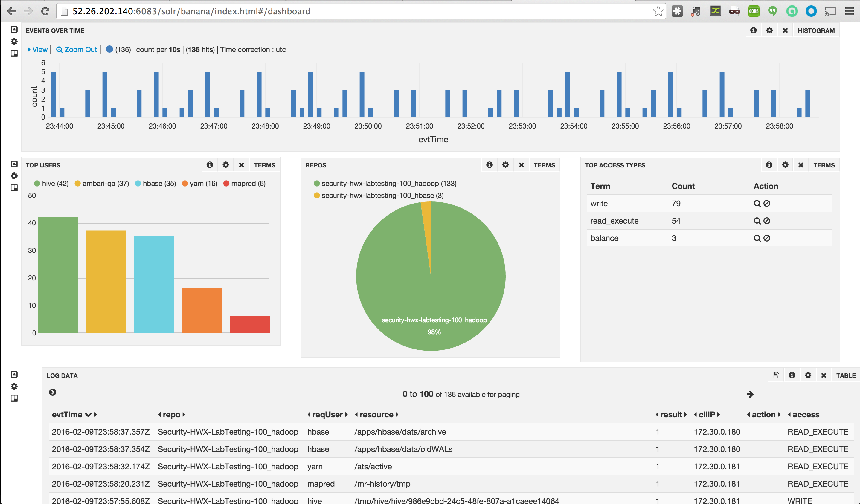Click info icon in Top Users panel
860x504 pixels.
tap(210, 165)
